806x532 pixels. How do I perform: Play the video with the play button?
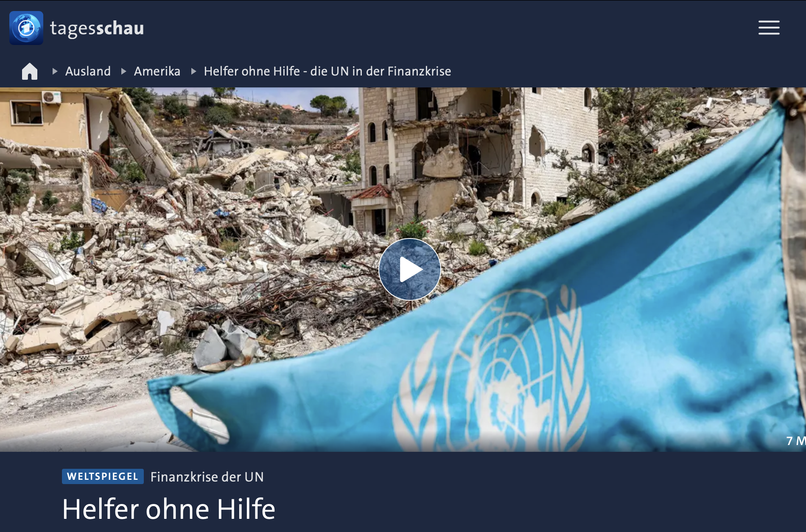point(409,269)
